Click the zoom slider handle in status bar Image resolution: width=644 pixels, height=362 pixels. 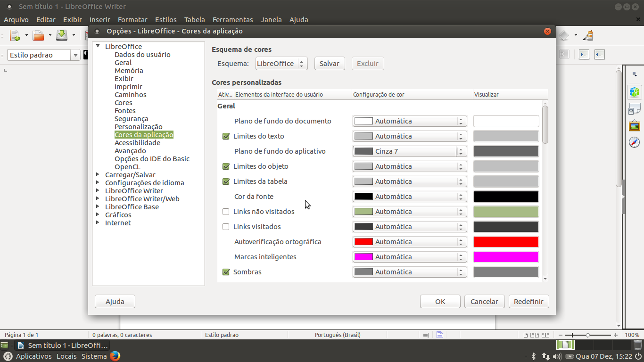point(587,335)
